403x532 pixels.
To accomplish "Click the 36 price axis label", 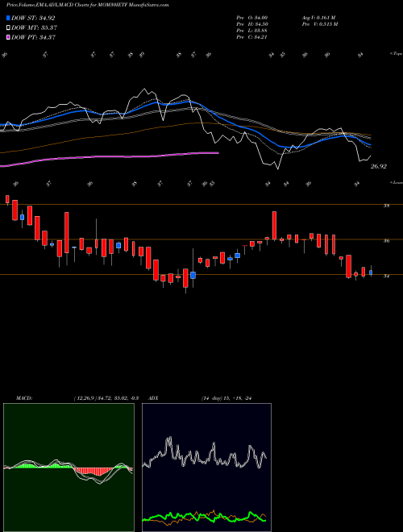I will coord(386,241).
